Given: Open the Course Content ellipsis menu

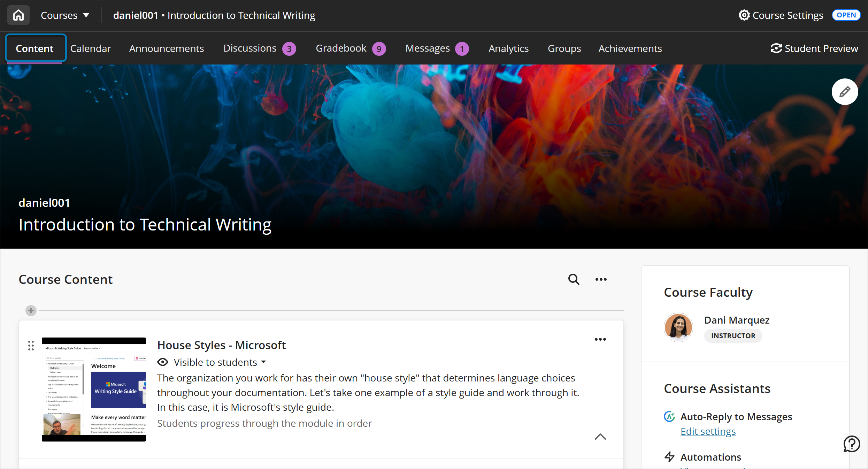Looking at the screenshot, I should pyautogui.click(x=601, y=279).
